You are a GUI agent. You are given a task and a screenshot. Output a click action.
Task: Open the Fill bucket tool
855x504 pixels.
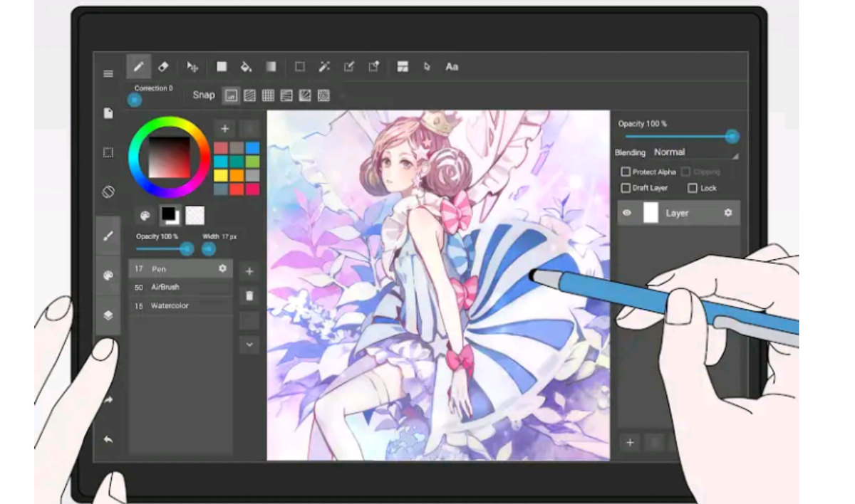[246, 66]
